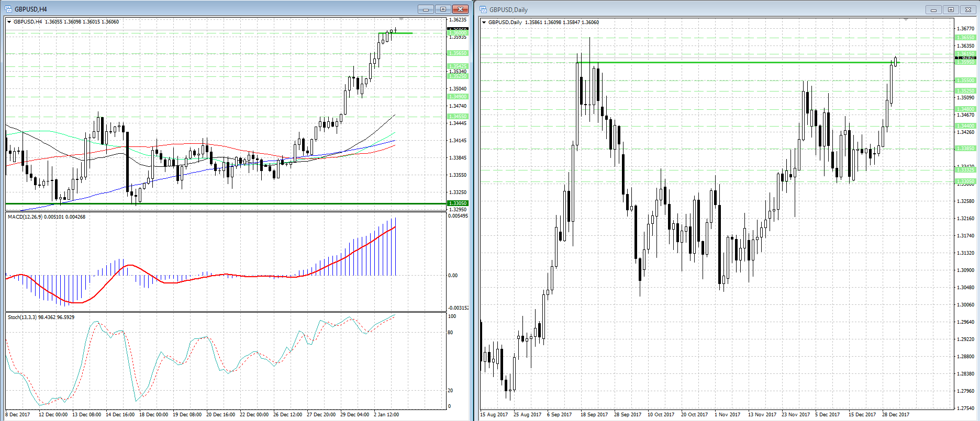
Task: Close the GBPUSD,Daily chart window
Action: point(968,10)
